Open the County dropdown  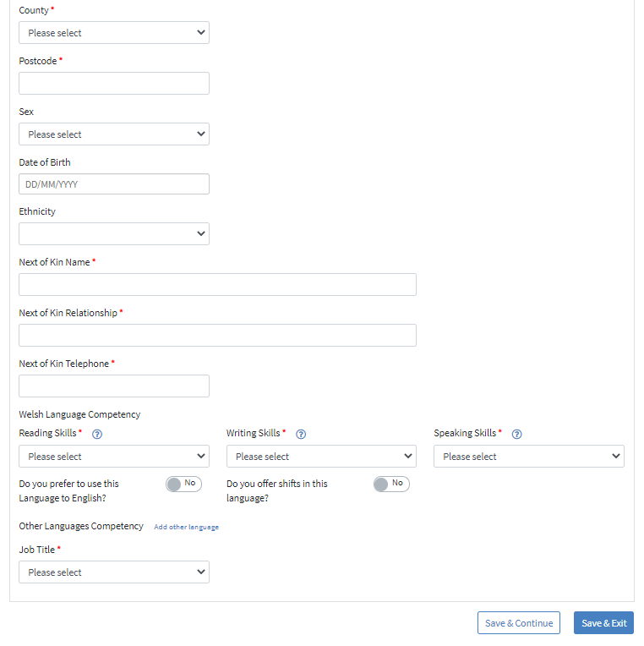(x=114, y=33)
